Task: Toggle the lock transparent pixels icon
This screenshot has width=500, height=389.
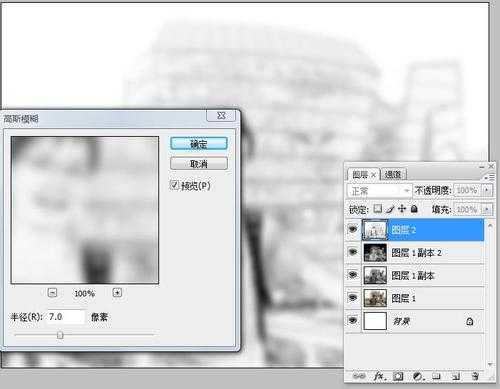Action: 377,209
